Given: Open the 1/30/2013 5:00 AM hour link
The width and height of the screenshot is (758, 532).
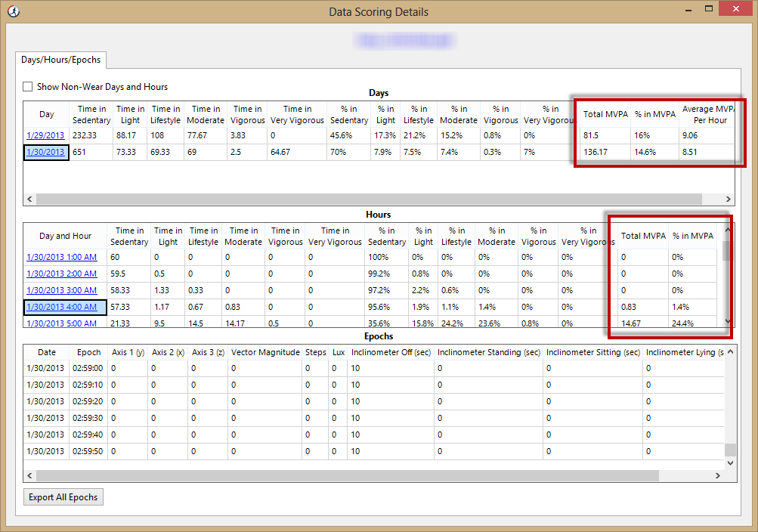Looking at the screenshot, I should (x=61, y=323).
